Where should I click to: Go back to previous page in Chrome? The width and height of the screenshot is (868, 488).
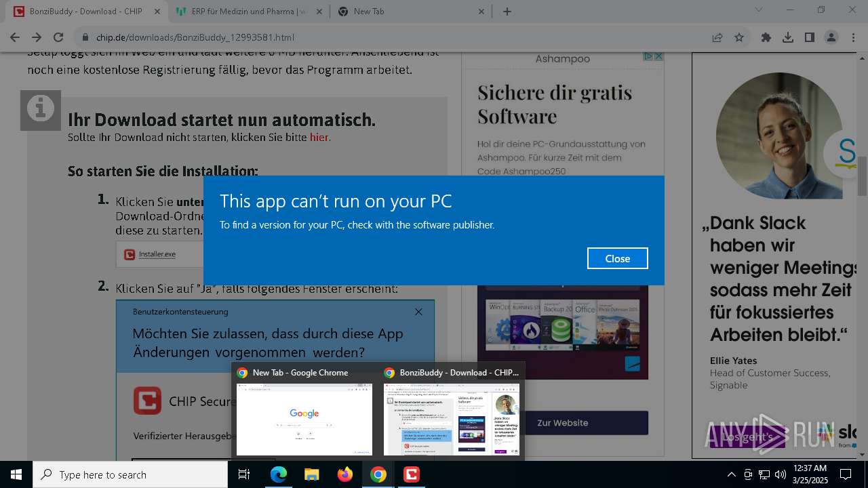pyautogui.click(x=15, y=37)
